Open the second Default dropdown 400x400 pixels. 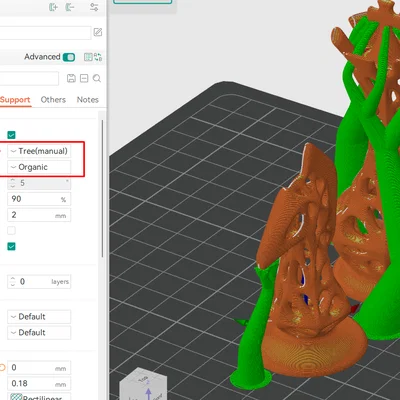pyautogui.click(x=39, y=333)
